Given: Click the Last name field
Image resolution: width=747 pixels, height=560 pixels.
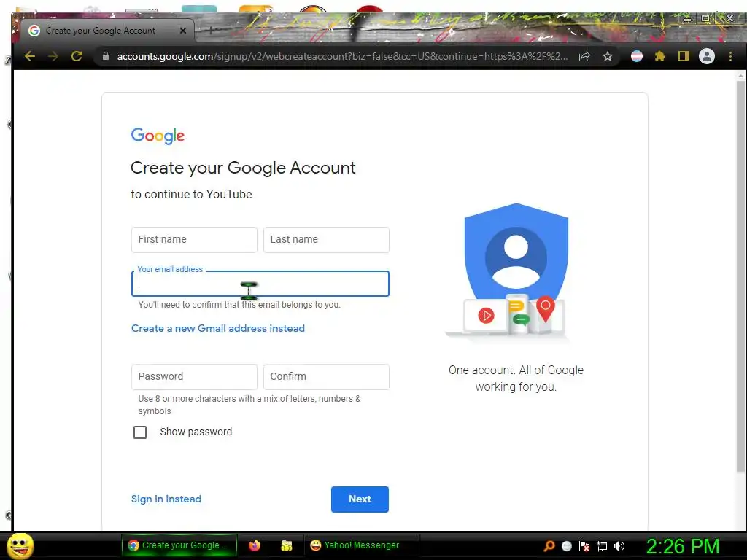Looking at the screenshot, I should [326, 239].
